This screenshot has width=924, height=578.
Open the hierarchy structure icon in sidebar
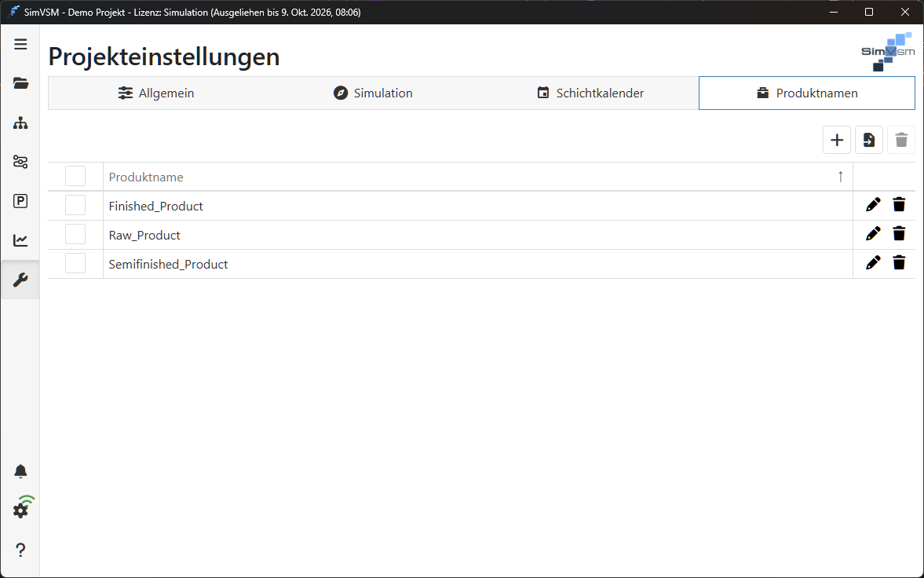(x=20, y=123)
